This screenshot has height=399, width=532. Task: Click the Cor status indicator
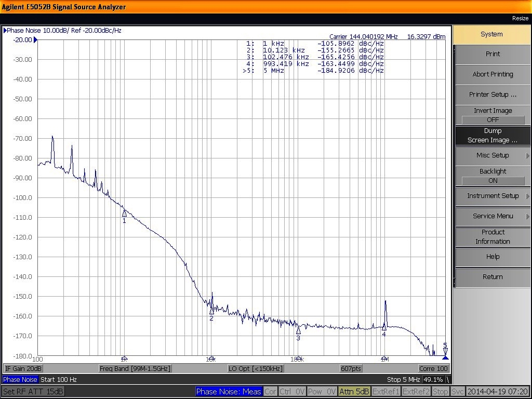[270, 392]
